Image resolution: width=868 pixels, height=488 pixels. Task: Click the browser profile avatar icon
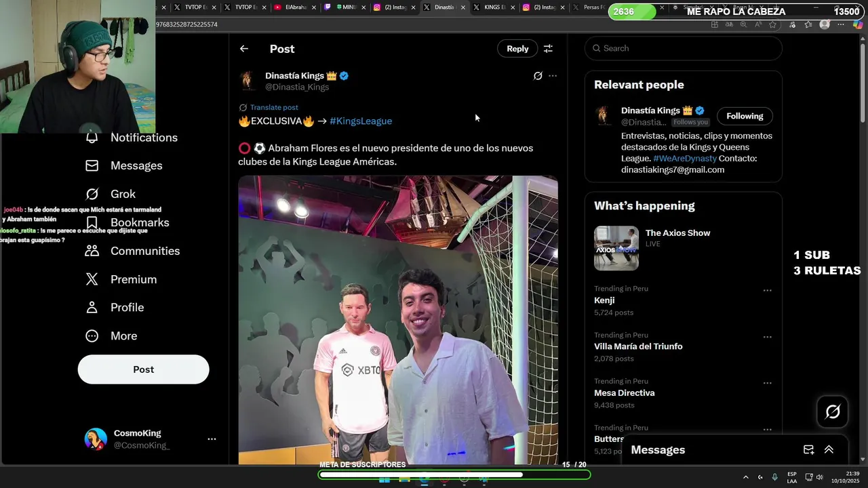(x=825, y=24)
